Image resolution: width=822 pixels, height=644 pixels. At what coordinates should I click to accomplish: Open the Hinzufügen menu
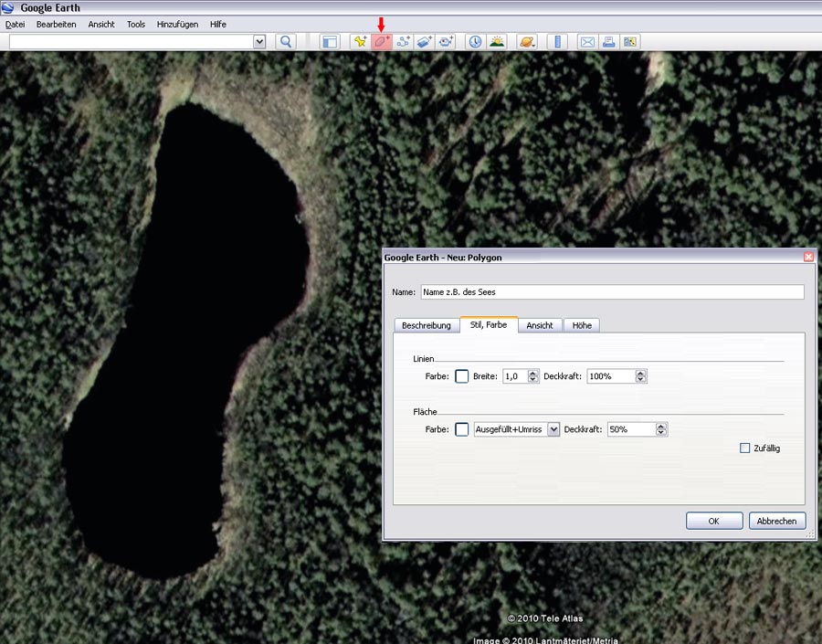pyautogui.click(x=177, y=25)
